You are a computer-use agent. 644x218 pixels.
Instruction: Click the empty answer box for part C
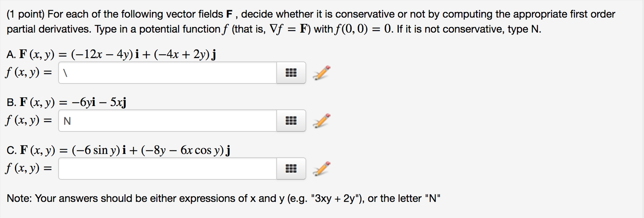coord(167,169)
